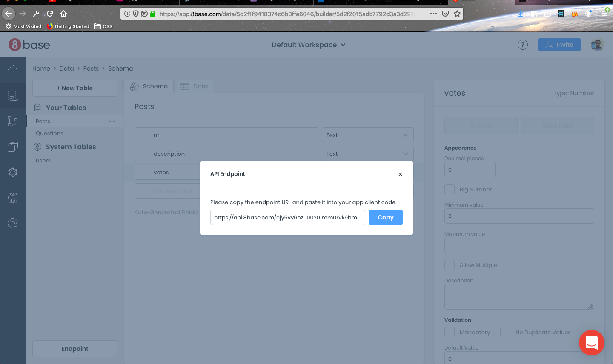Open the Posts table options dots
613x364 pixels.
pos(112,121)
